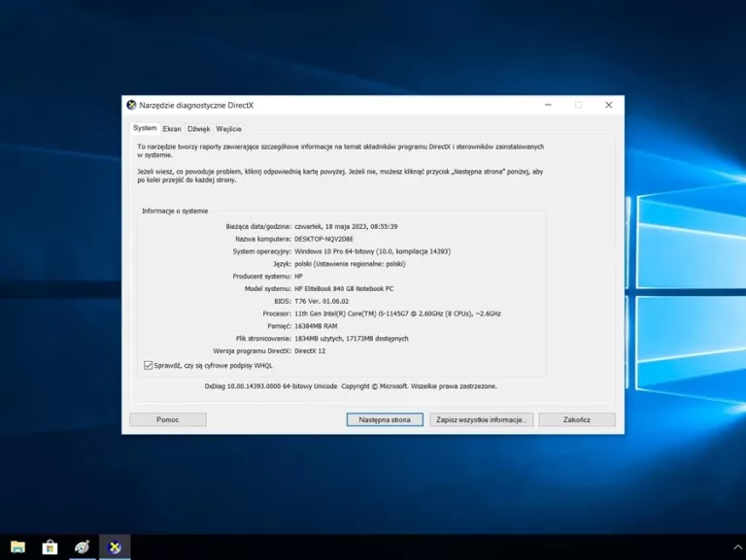The width and height of the screenshot is (746, 560).
Task: Click the Następna strona button
Action: coord(385,420)
